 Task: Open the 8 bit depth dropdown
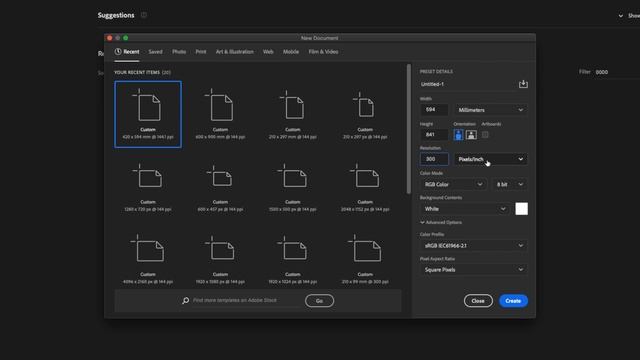[510, 184]
